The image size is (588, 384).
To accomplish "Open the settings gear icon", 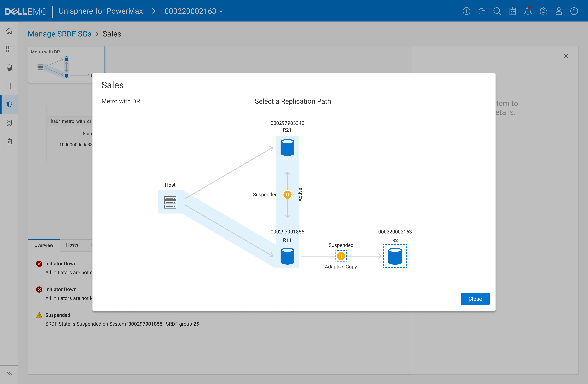I will pyautogui.click(x=543, y=11).
